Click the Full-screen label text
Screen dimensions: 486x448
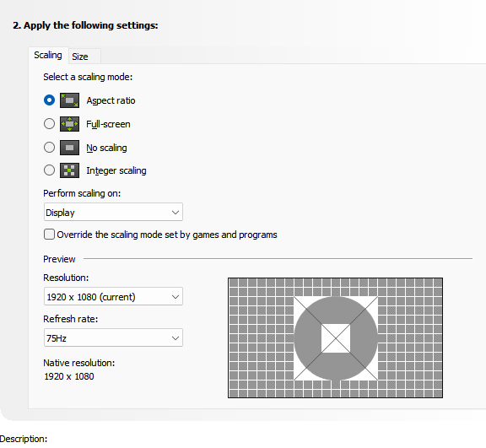pyautogui.click(x=108, y=124)
